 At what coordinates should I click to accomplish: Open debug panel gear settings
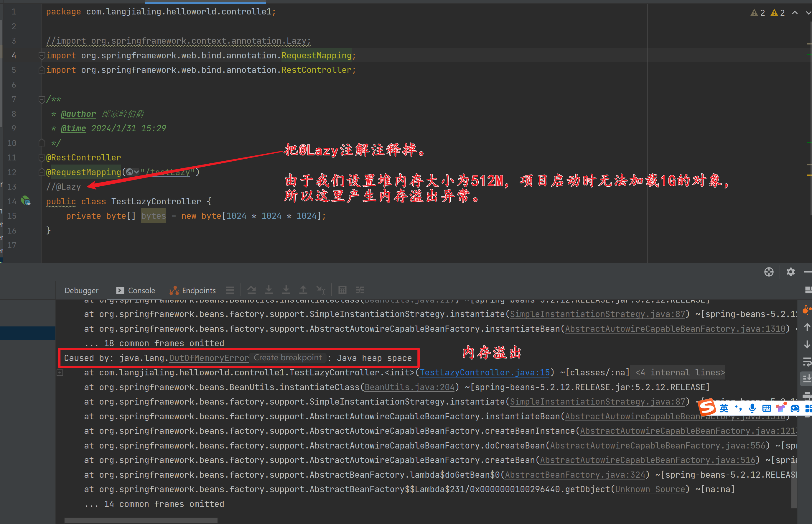(790, 272)
